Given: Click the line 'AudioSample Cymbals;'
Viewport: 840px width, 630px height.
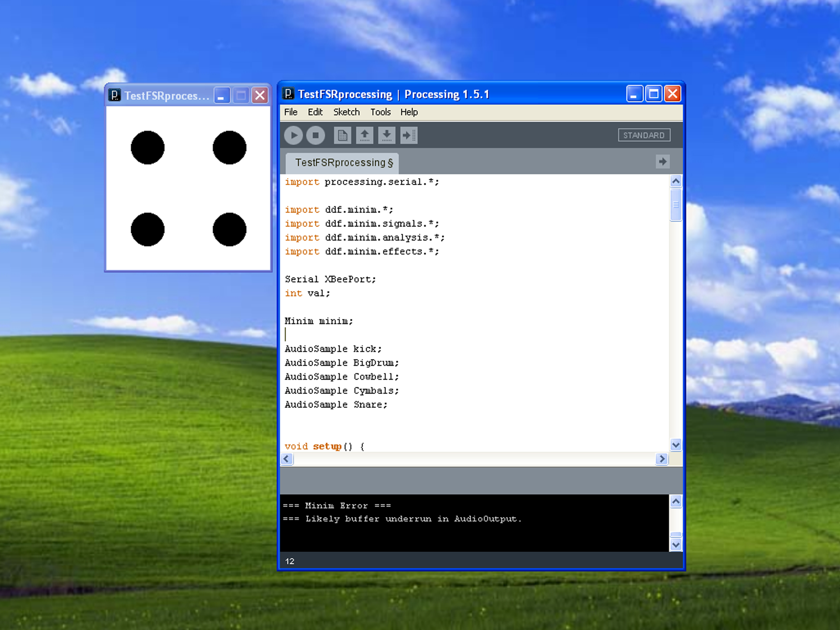Looking at the screenshot, I should pyautogui.click(x=342, y=390).
